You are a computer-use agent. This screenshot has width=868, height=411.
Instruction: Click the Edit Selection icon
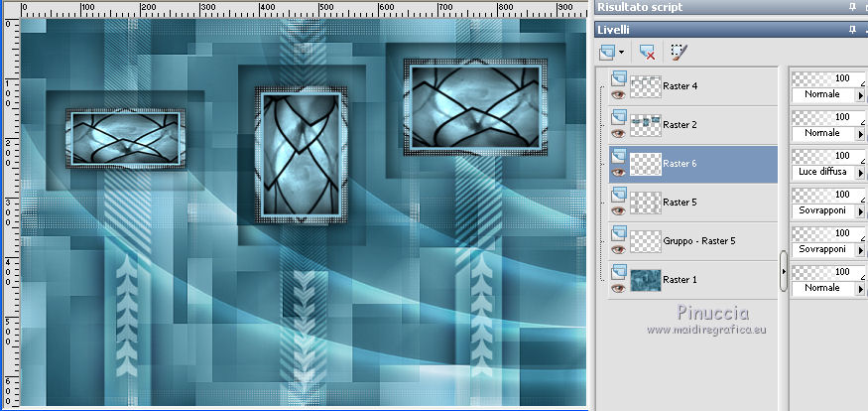point(679,53)
